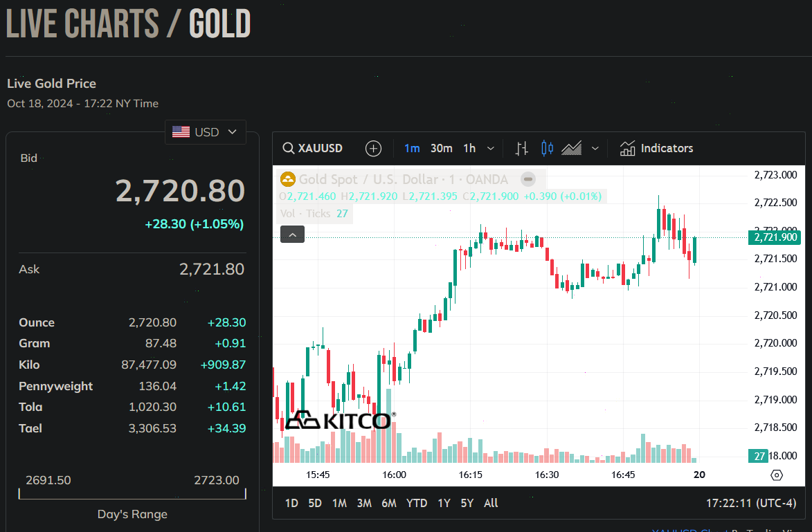Open Indicators panel
812x532 pixels.
tap(656, 149)
